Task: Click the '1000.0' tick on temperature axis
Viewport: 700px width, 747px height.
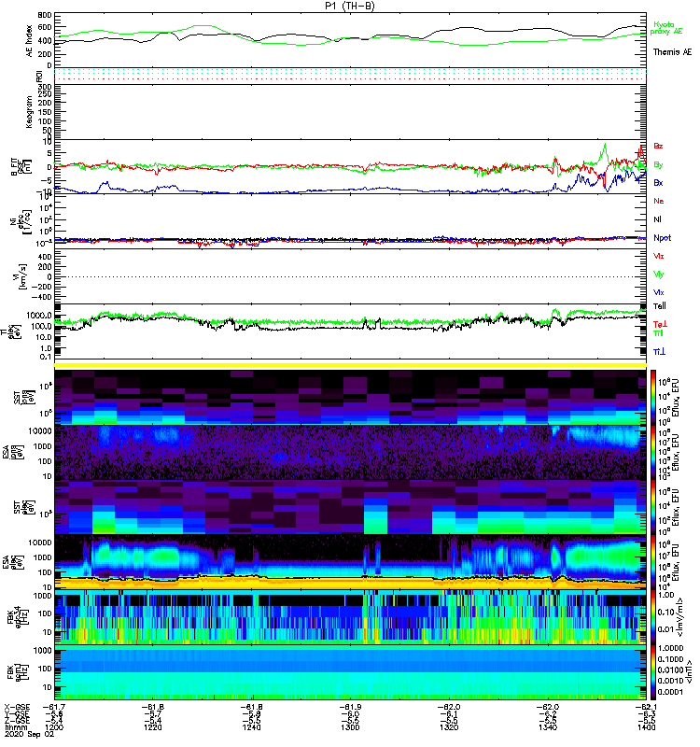Action: 39,316
